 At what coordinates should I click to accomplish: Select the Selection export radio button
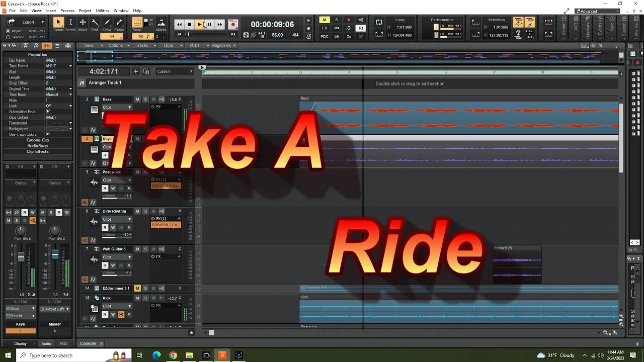pos(8,37)
